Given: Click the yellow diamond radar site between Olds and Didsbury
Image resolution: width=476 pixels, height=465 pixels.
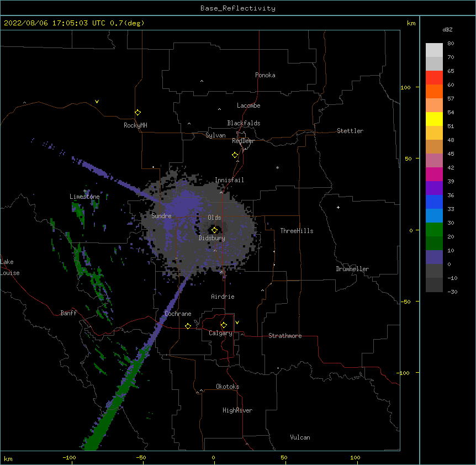Looking at the screenshot, I should (215, 230).
